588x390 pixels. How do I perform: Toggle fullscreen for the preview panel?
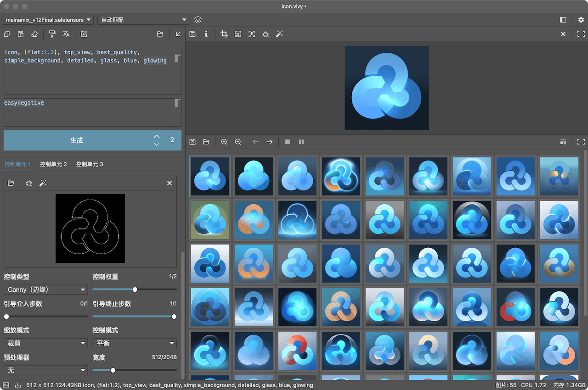(581, 34)
